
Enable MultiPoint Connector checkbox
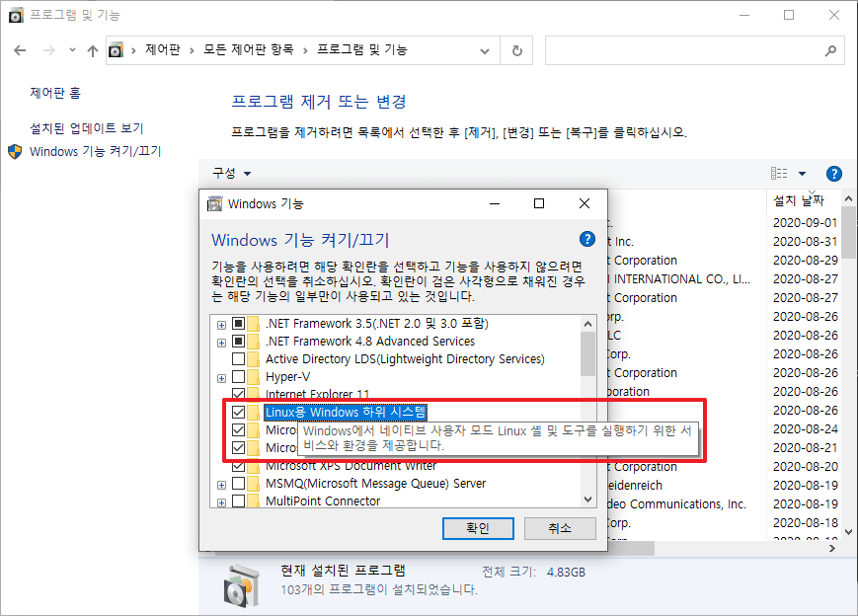coord(239,501)
